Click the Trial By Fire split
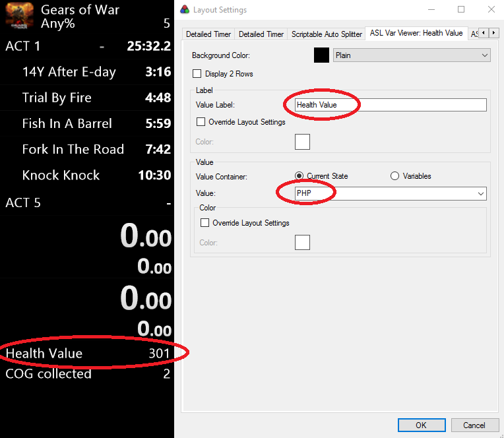The height and width of the screenshot is (438, 504). (87, 98)
